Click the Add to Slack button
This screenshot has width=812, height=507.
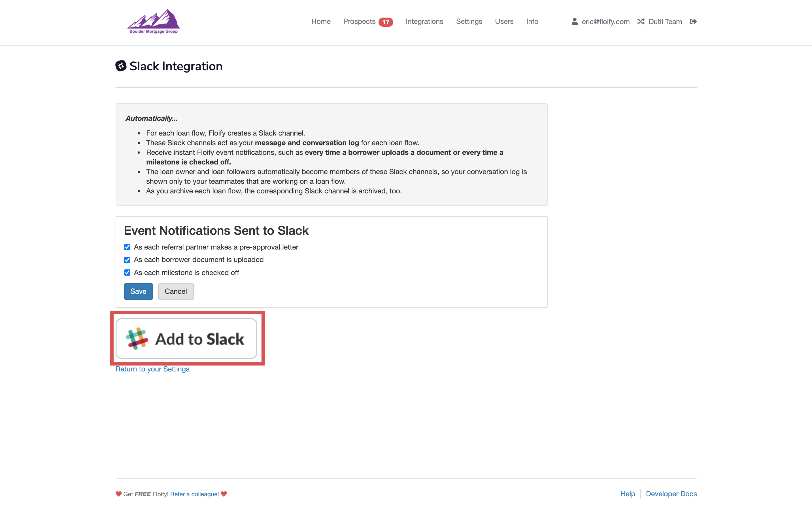pos(187,338)
